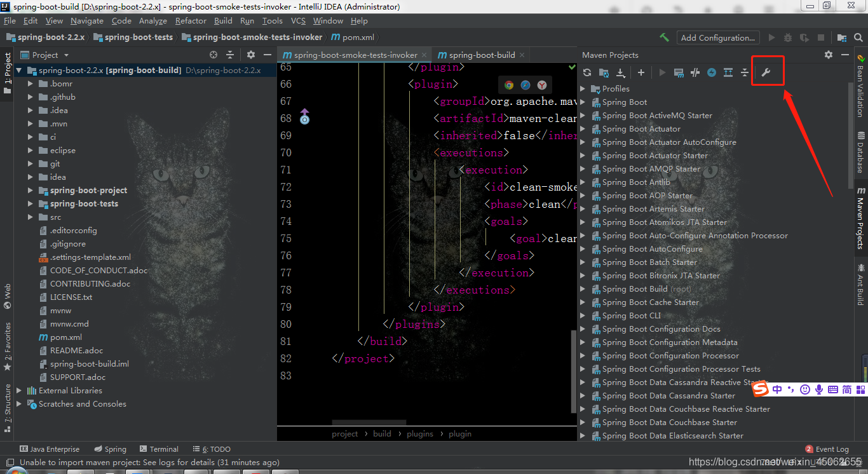Viewport: 868px width, 474px height.
Task: Open Search Everywhere magnifier icon
Action: tap(858, 37)
